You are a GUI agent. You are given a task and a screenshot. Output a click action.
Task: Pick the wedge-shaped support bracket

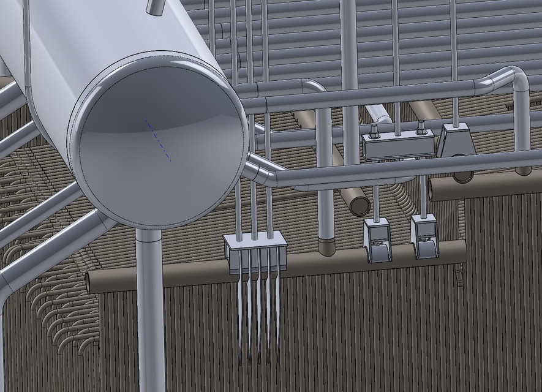click(456, 144)
